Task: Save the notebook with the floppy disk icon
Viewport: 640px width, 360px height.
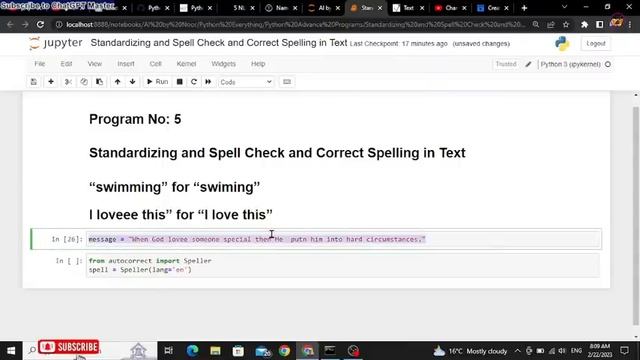Action: (34, 82)
